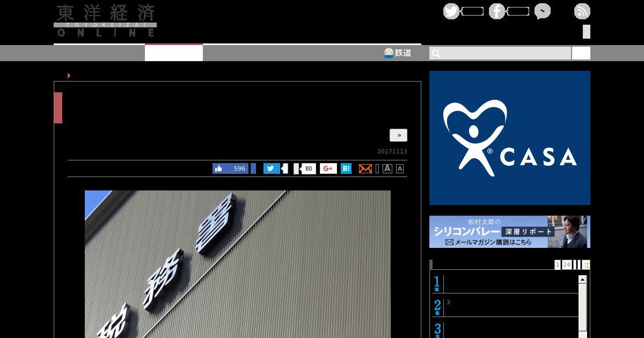
Task: Share article via the Google+ button
Action: [328, 168]
